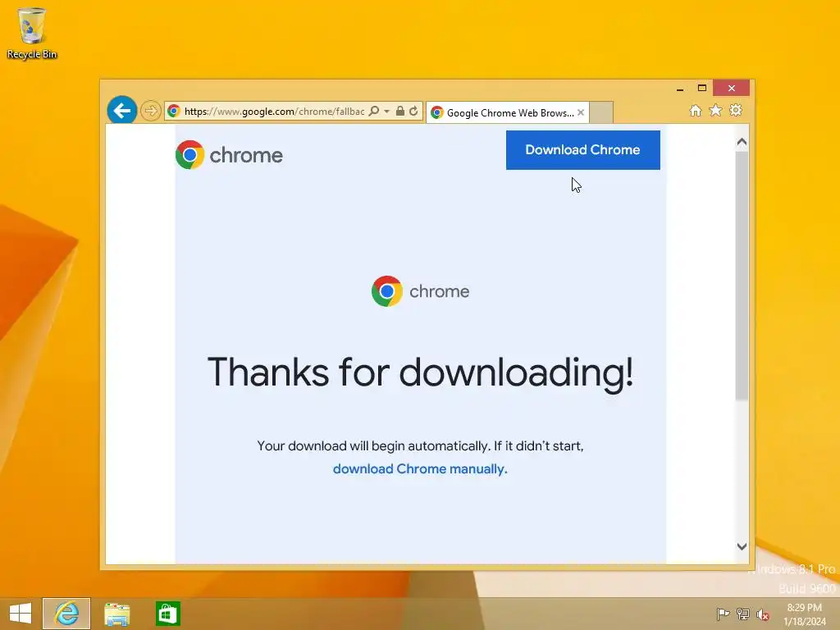
Task: Click the security lock icon
Action: pyautogui.click(x=399, y=111)
